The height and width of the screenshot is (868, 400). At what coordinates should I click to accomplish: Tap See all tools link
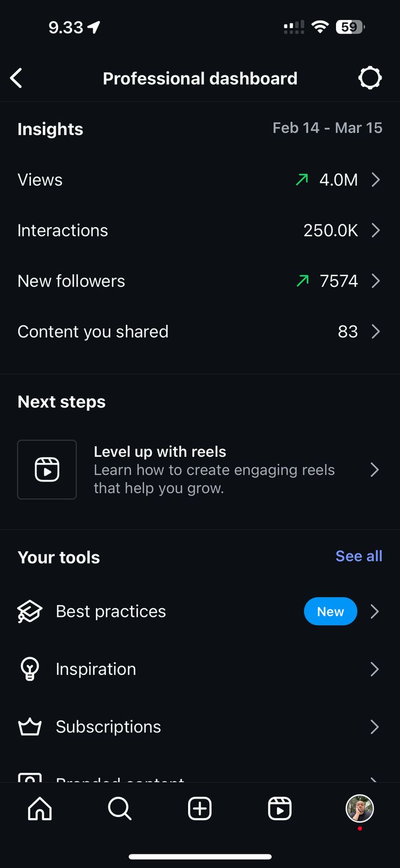tap(359, 556)
